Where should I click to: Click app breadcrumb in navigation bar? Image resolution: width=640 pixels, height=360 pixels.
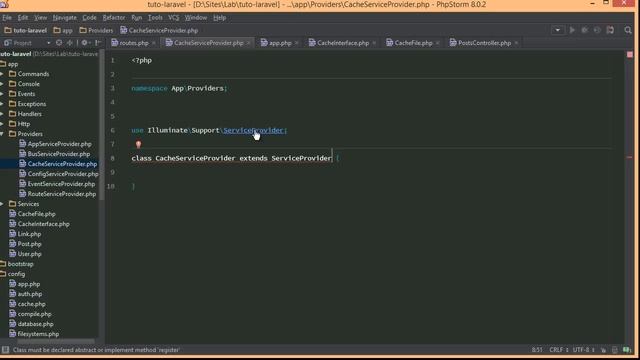(63, 30)
